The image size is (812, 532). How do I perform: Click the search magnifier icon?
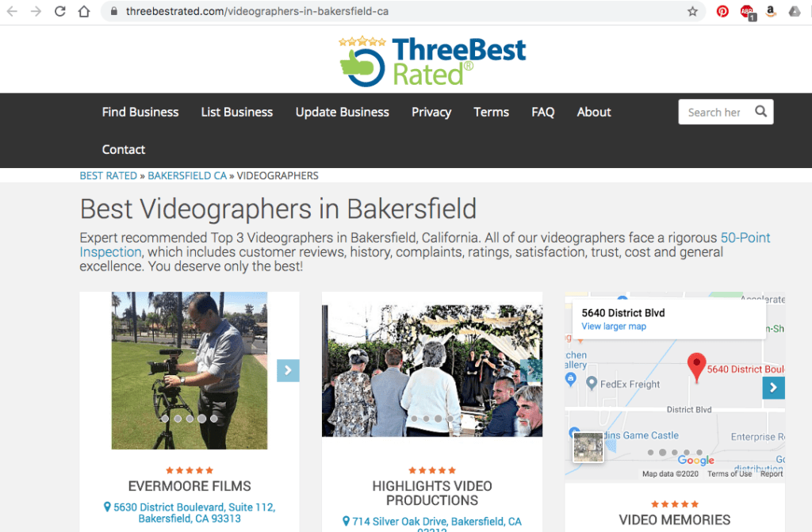(760, 112)
